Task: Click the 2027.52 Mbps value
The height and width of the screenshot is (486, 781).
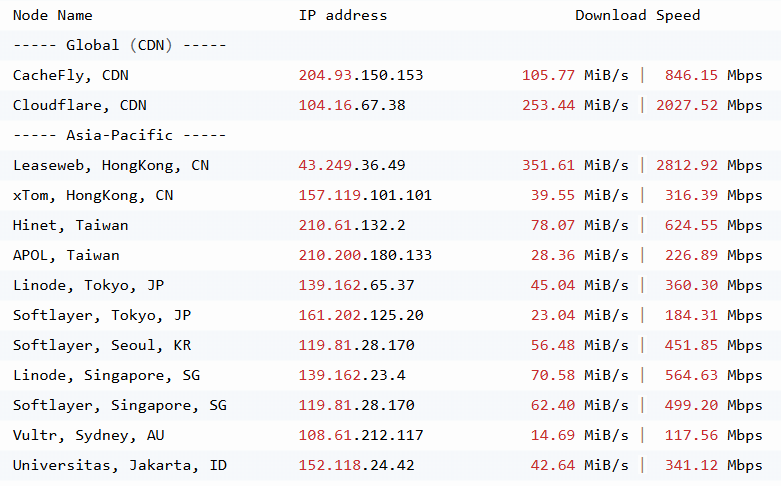Action: coord(709,106)
